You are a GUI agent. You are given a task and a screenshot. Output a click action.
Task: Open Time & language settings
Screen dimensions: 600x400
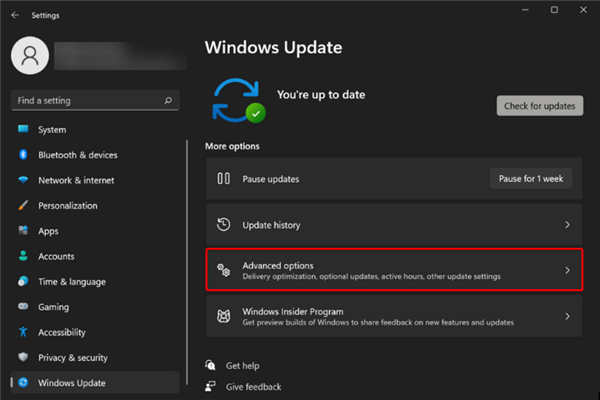[x=95, y=281]
